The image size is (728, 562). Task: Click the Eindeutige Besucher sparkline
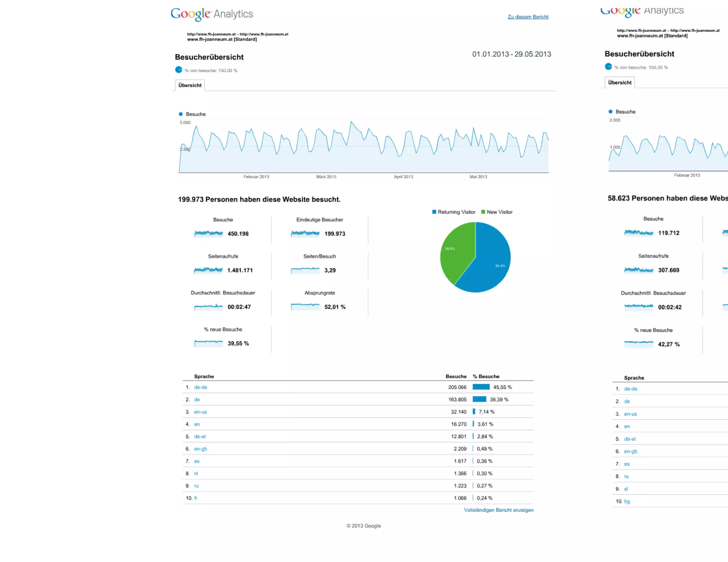click(305, 233)
